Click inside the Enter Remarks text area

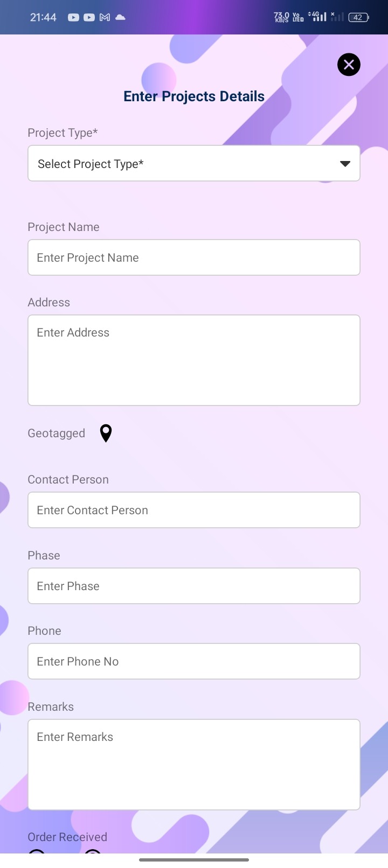pyautogui.click(x=194, y=764)
